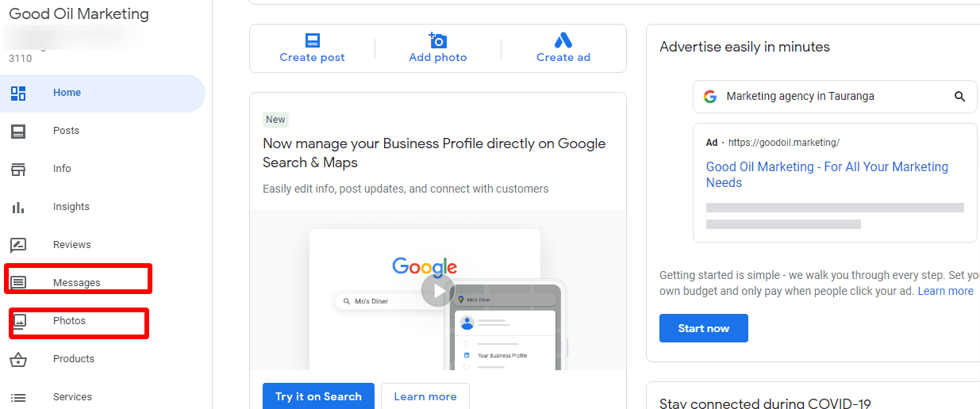Click the Services list icon

click(18, 397)
